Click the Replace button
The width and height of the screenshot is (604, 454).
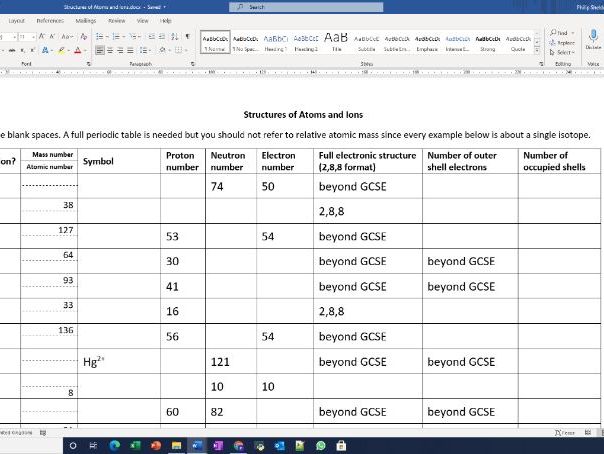(x=562, y=43)
